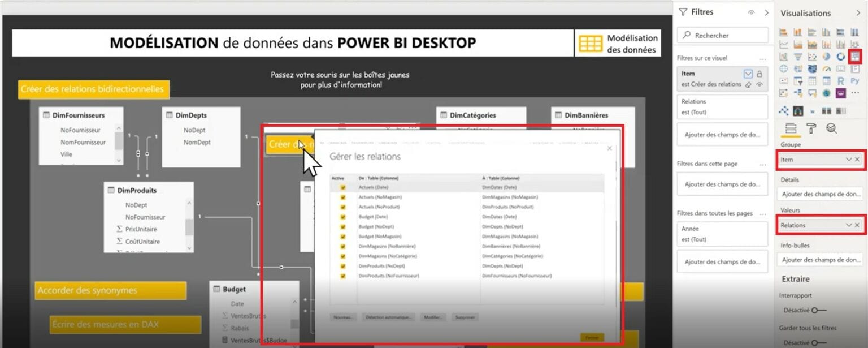Open the Analytics pane magnifier icon
The height and width of the screenshot is (348, 868).
[831, 128]
